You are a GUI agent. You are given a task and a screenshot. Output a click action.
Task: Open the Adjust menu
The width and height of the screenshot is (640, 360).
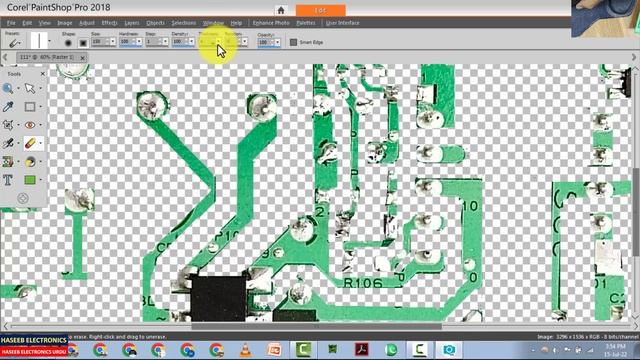point(87,23)
